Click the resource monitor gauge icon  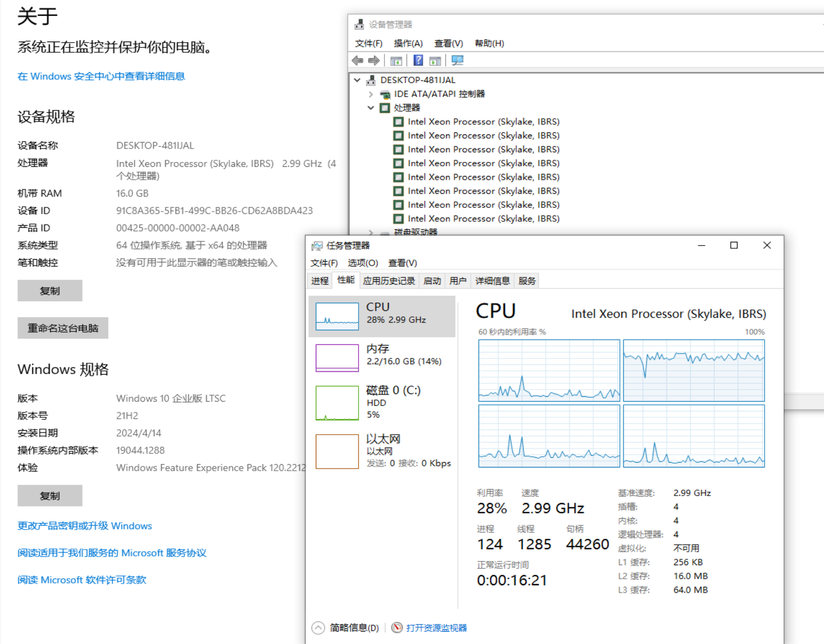[x=397, y=627]
